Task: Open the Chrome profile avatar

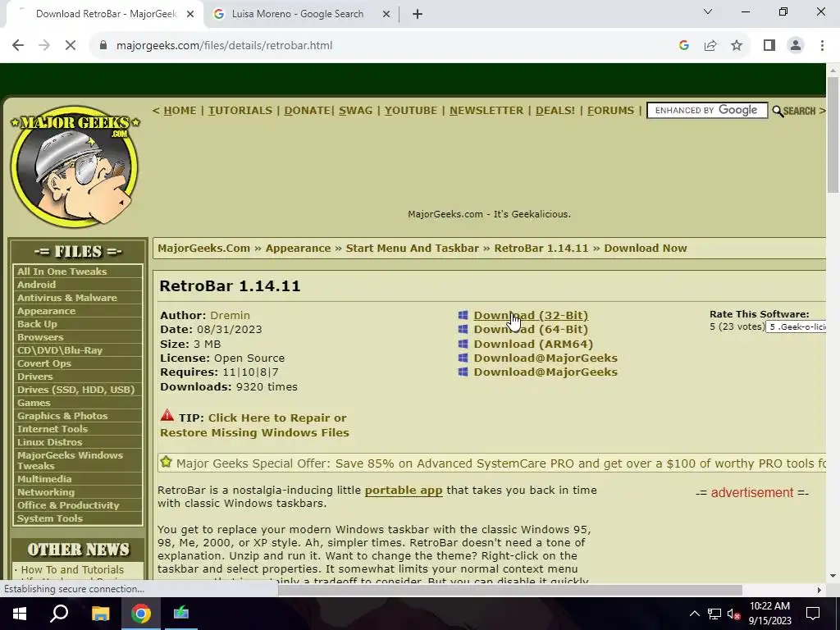Action: (x=796, y=46)
